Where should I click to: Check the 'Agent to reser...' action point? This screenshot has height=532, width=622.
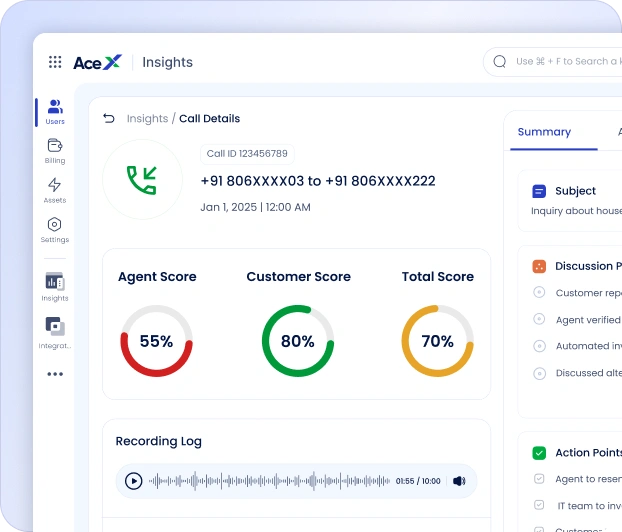click(x=539, y=479)
